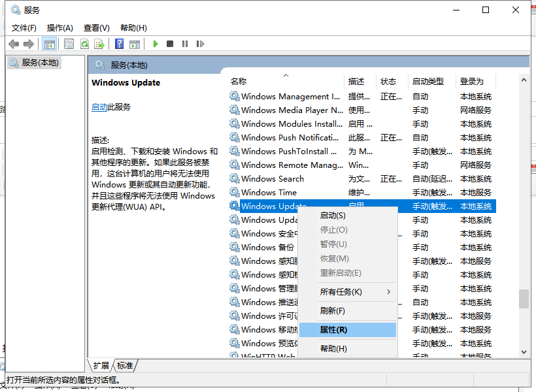Sort by the 启动类型 column header

point(432,81)
